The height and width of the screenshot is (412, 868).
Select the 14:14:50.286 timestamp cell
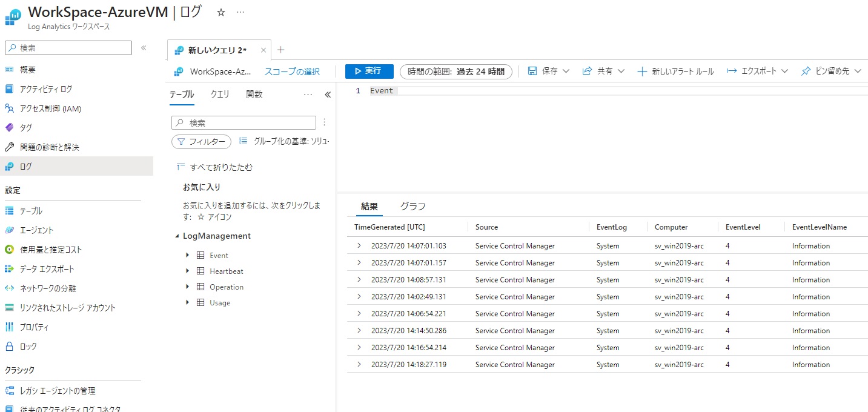(x=409, y=331)
